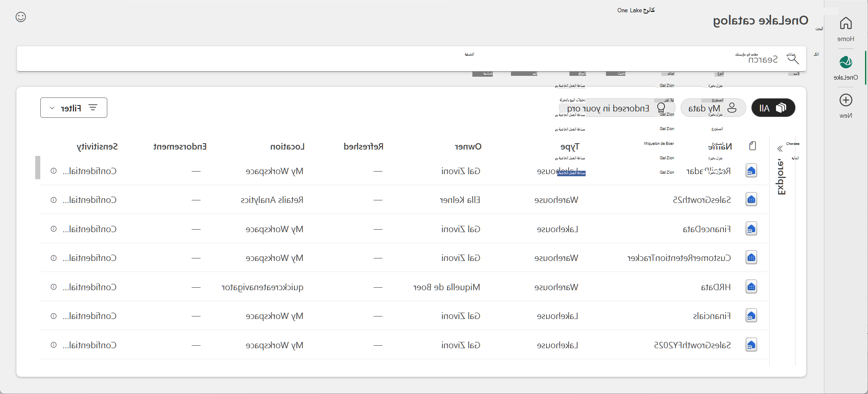Screen dimensions: 868x394
Task: Click owner Miquella de Boer in HRData row
Action: click(447, 287)
